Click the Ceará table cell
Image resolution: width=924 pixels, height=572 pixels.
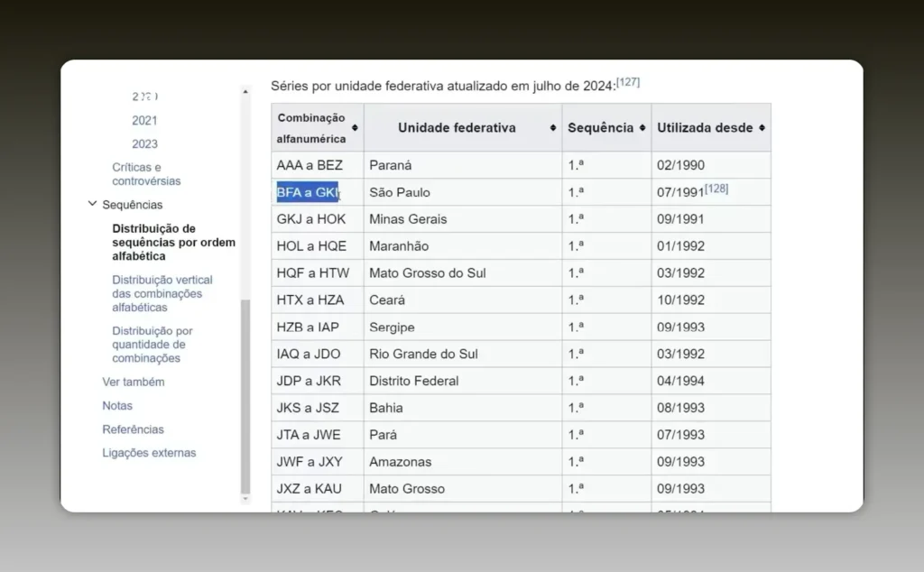click(463, 300)
